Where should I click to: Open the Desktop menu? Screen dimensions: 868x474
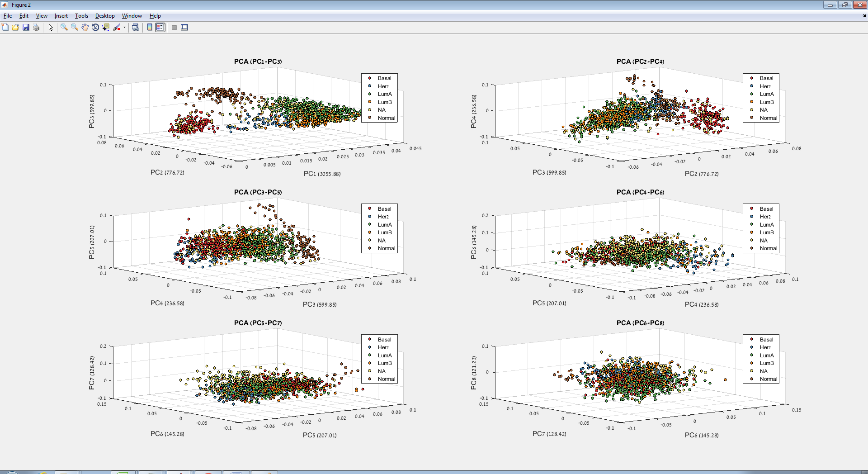(x=105, y=16)
